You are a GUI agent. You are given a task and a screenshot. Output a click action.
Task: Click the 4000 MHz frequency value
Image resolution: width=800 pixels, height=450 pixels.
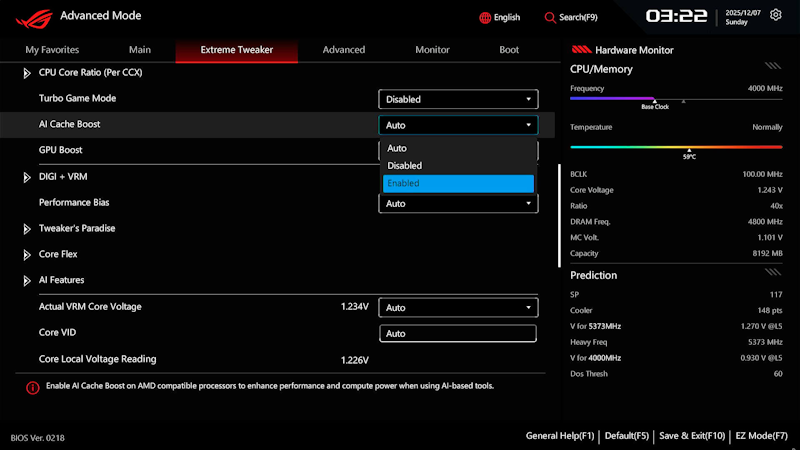pos(765,88)
